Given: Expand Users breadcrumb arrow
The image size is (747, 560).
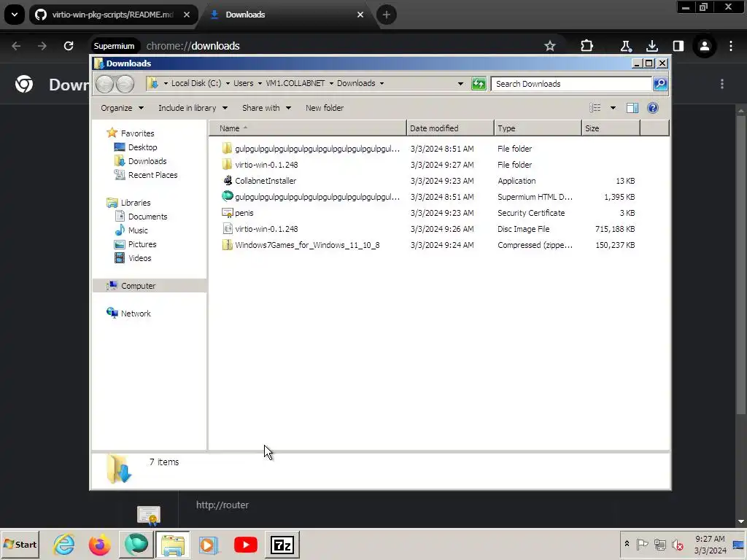Looking at the screenshot, I should click(260, 83).
